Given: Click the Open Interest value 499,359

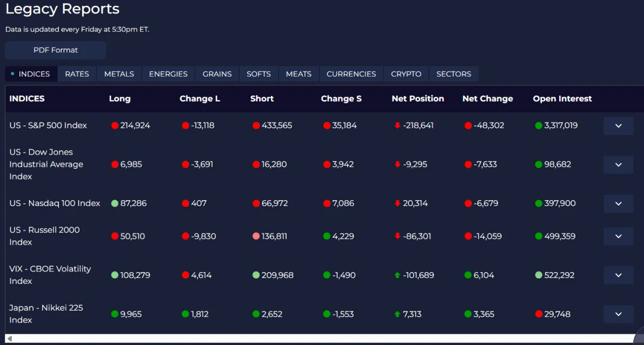Looking at the screenshot, I should point(560,236).
